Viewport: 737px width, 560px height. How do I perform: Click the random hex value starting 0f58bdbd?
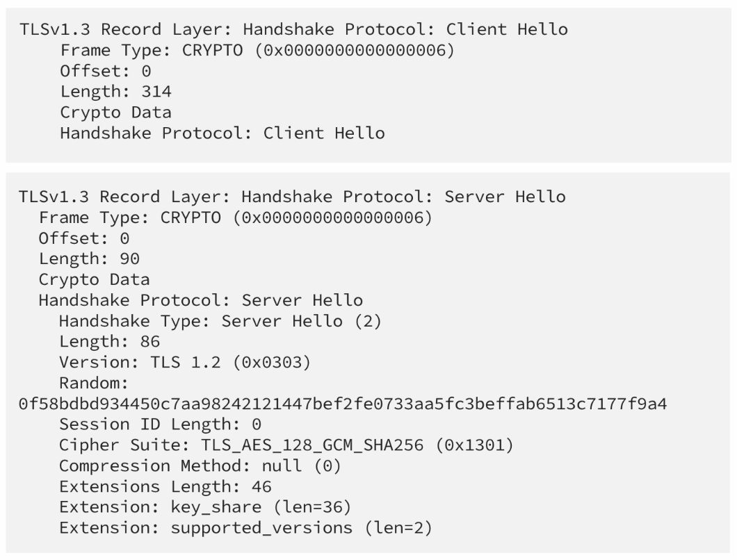[343, 404]
